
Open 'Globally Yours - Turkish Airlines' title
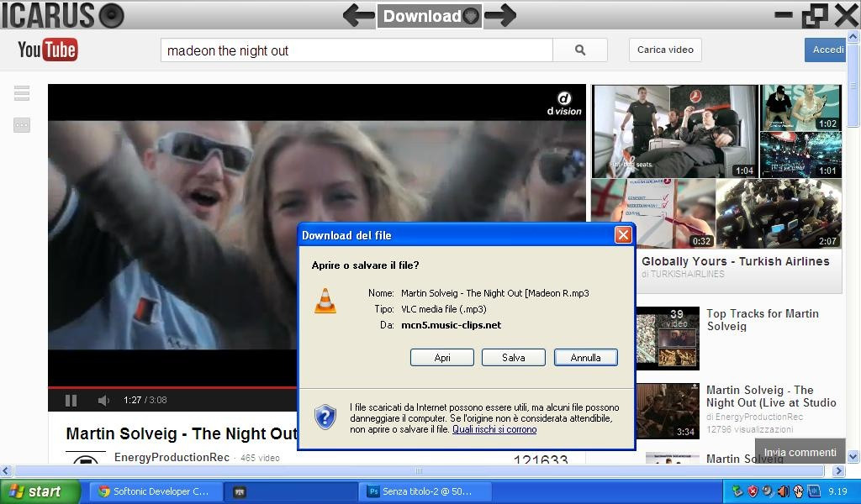coord(735,261)
